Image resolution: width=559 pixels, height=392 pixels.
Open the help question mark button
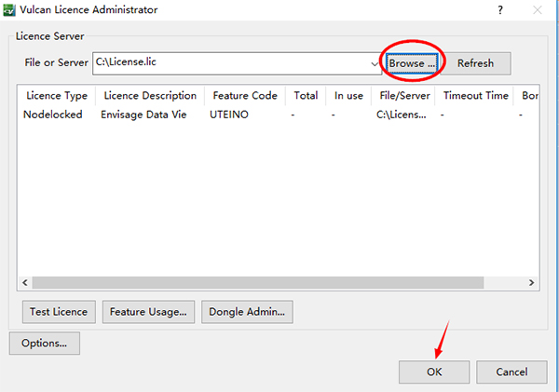(500, 10)
